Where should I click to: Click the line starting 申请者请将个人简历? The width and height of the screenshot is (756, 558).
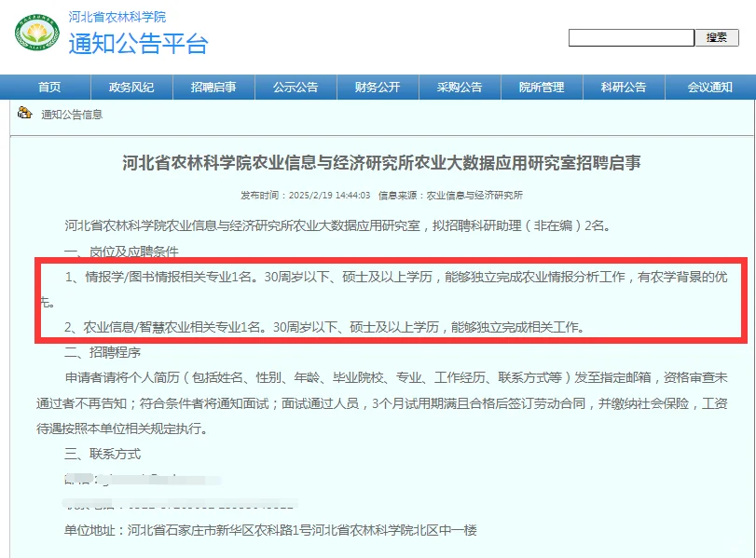coord(396,377)
